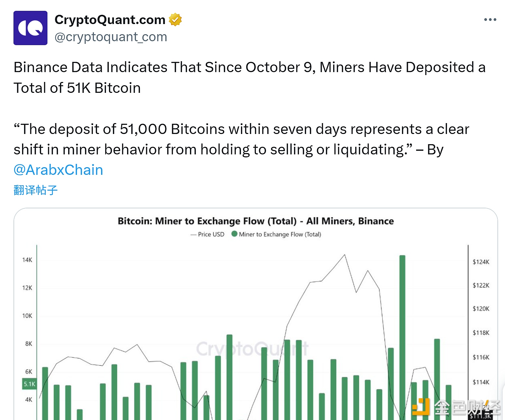Click the chart title text
505x420 pixels.
(255, 221)
